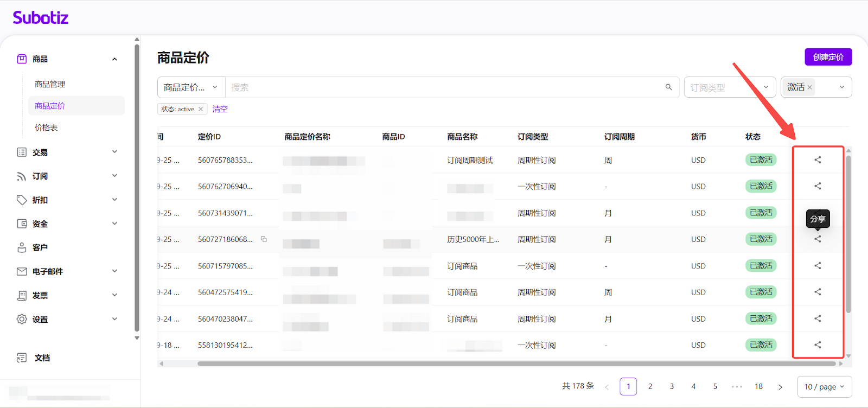868x408 pixels.
Task: Click 清空 to clear filters
Action: (220, 109)
